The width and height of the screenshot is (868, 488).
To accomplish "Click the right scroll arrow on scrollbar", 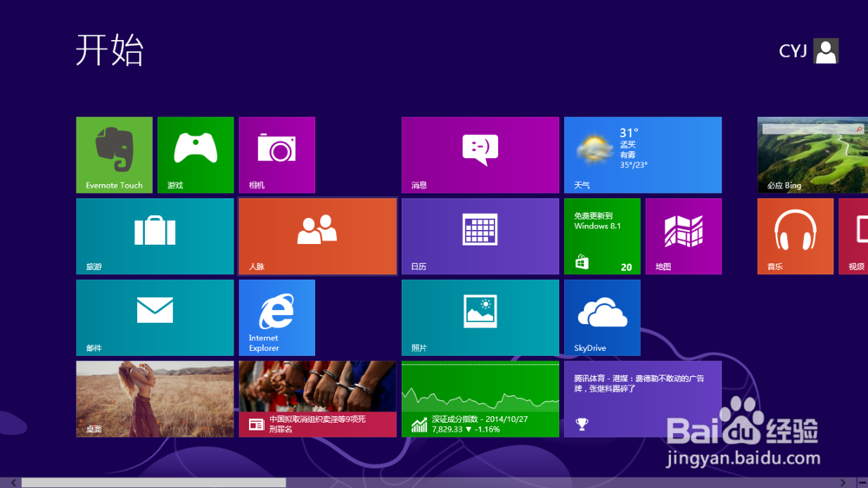I will (x=843, y=483).
